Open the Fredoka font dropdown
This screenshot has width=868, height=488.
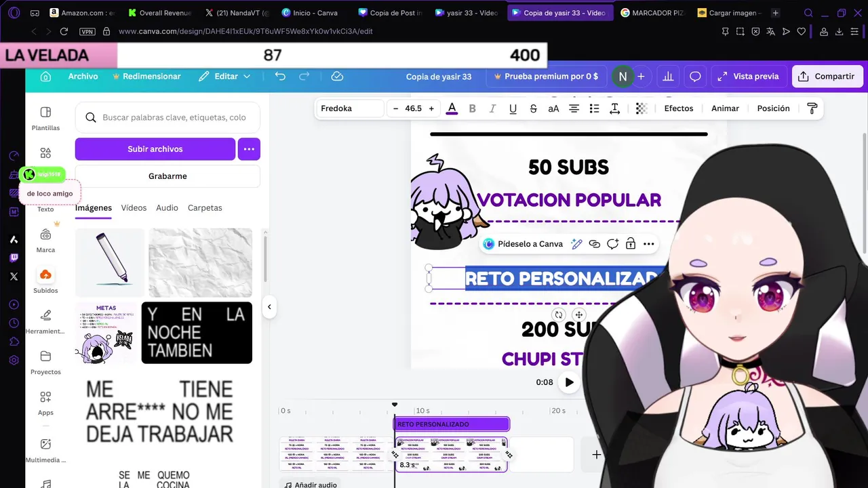click(x=351, y=108)
